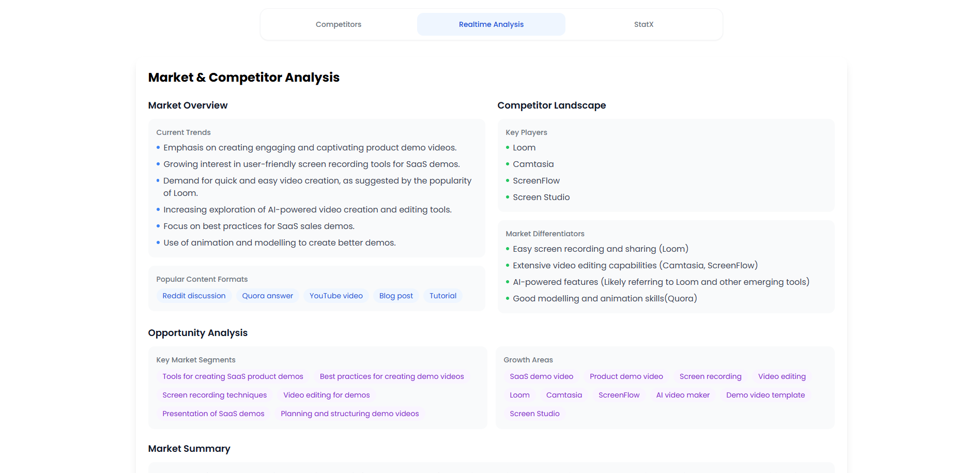Click the Reddit discussion tag

pyautogui.click(x=194, y=296)
